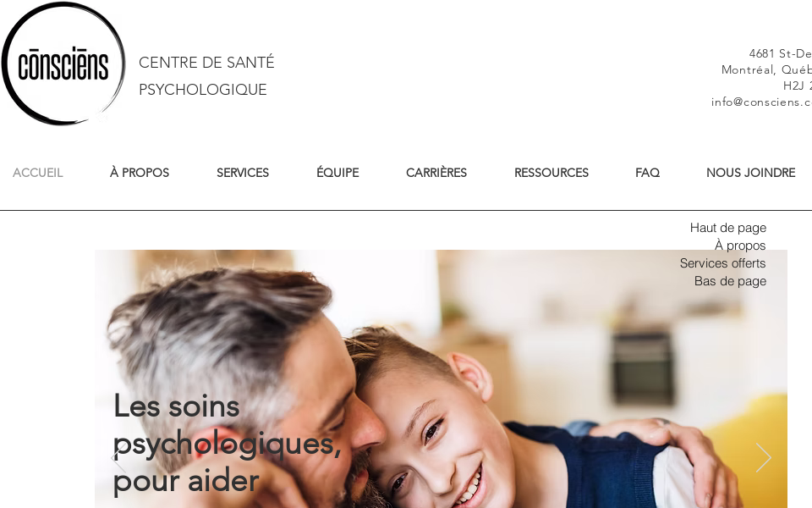Jump to Haut de page anchor

click(x=728, y=228)
